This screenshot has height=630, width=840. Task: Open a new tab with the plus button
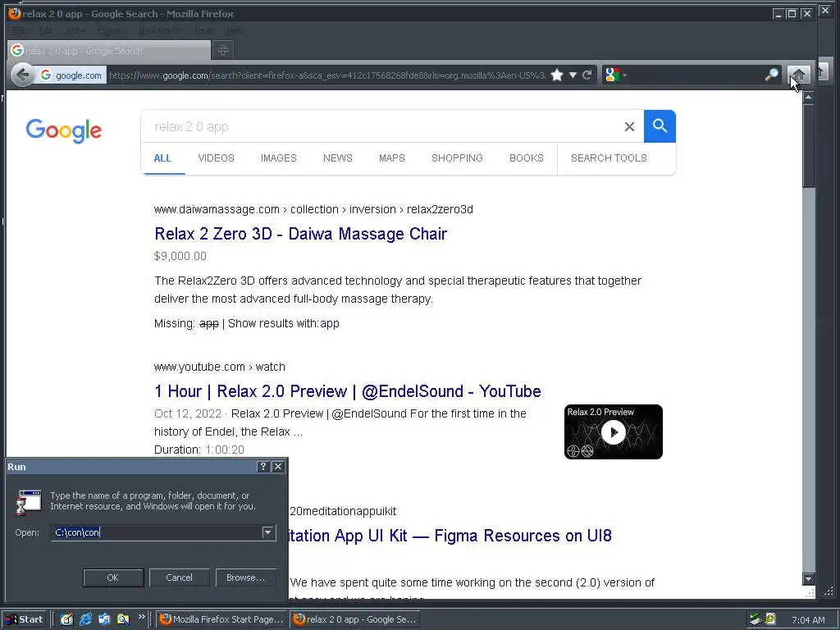click(223, 50)
